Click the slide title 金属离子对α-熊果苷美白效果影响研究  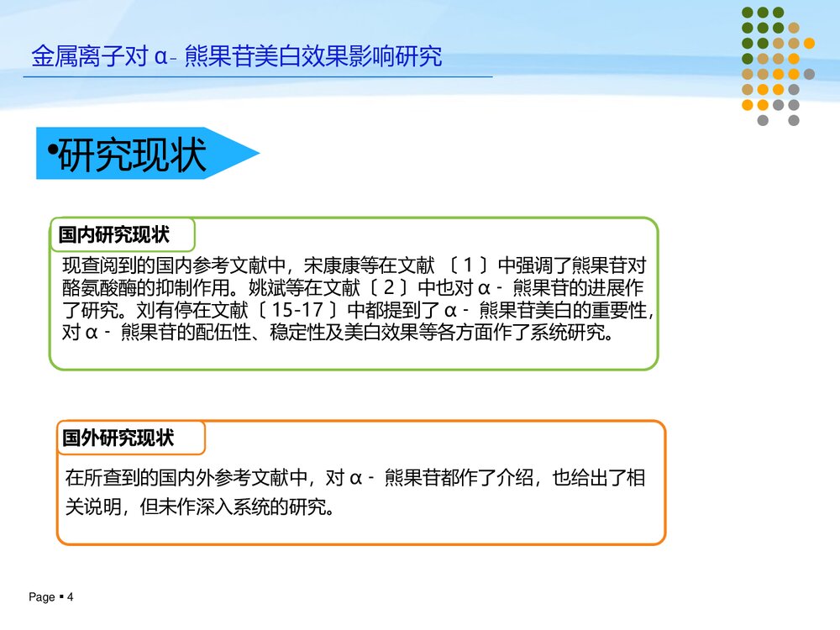coord(236,56)
